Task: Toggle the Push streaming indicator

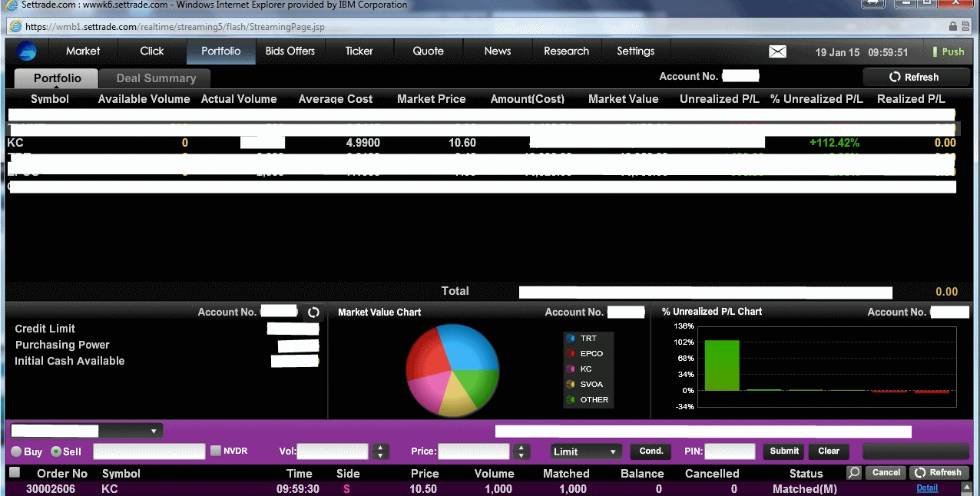Action: (948, 52)
